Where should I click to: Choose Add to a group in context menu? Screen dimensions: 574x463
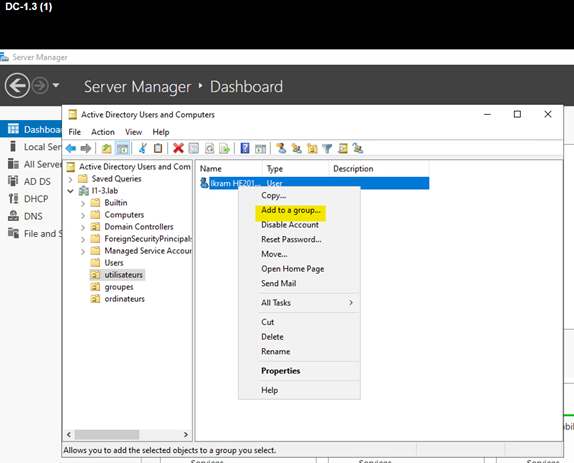(x=291, y=210)
